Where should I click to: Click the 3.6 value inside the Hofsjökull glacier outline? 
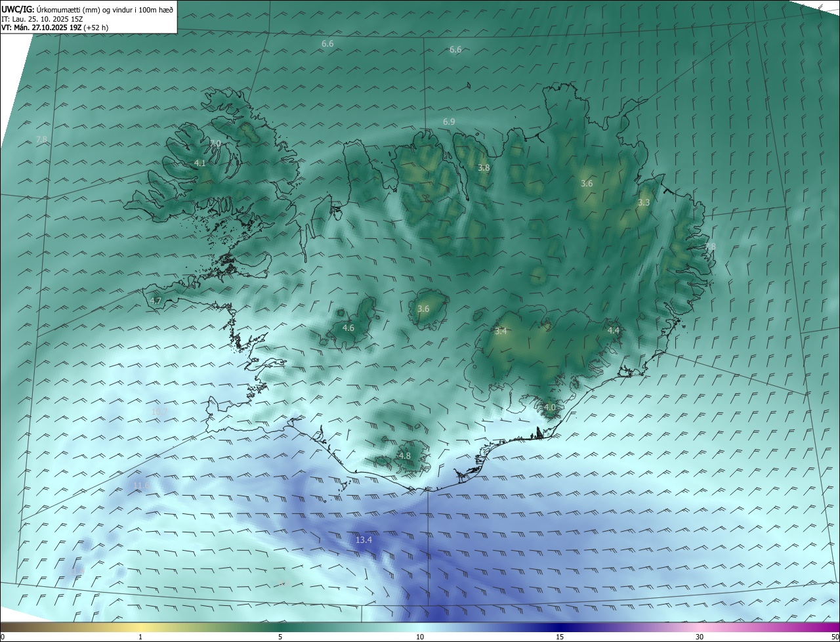click(x=423, y=309)
